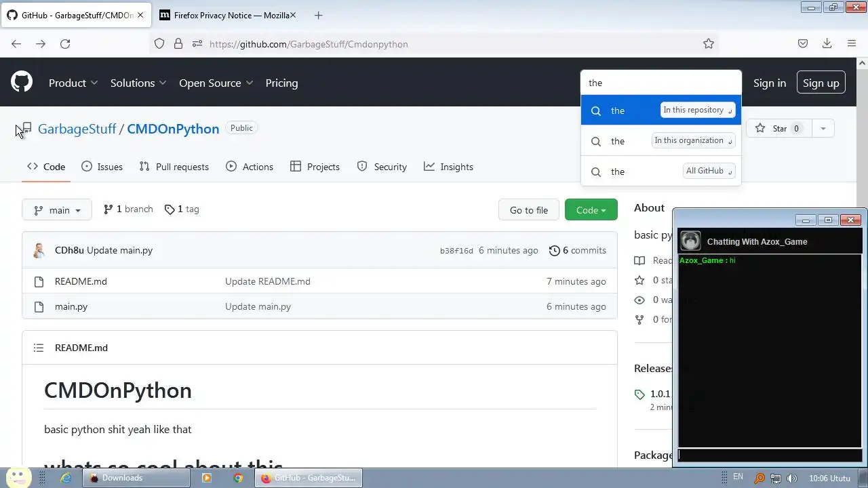The height and width of the screenshot is (488, 868).
Task: Focus the chat message input in Azox_Game window
Action: pos(770,455)
